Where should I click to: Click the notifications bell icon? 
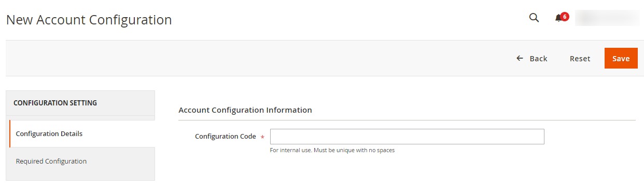click(558, 18)
